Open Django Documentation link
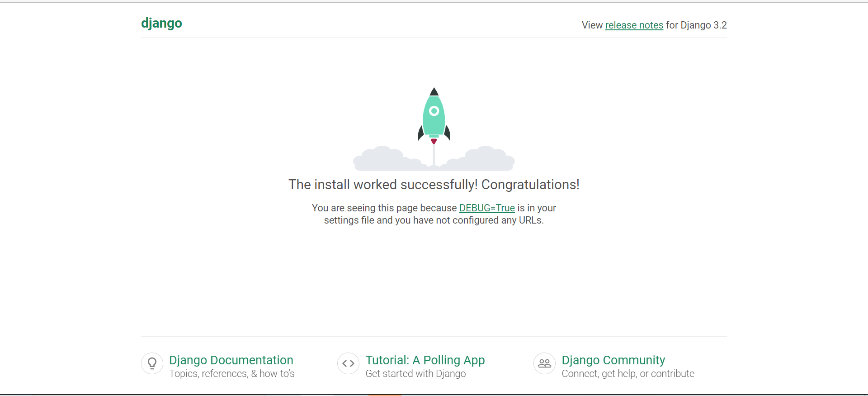The image size is (868, 396). [x=231, y=360]
